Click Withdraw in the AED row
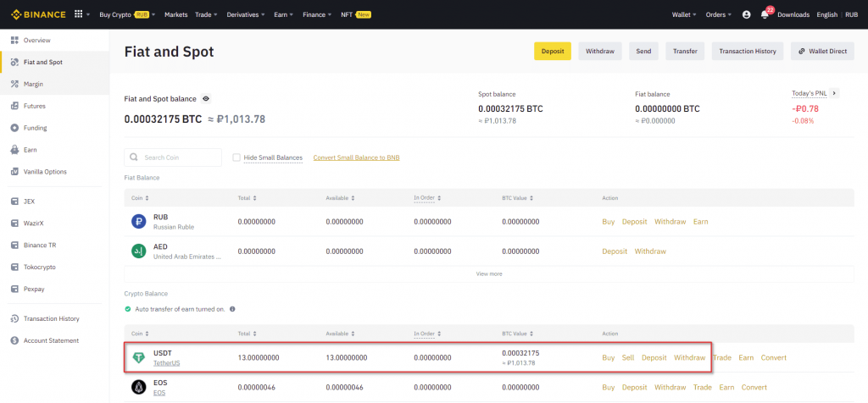Screen dimensions: 868x403 point(650,251)
